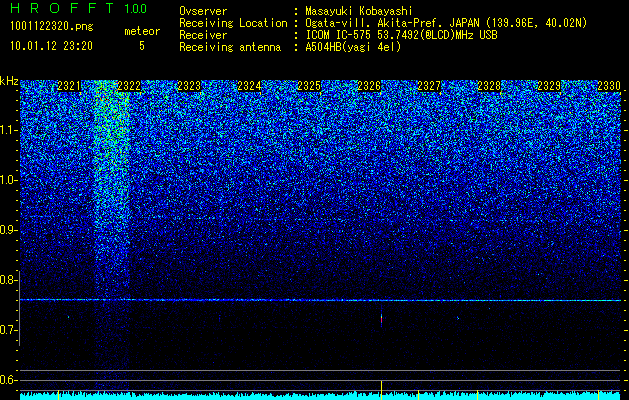Click the tall yellow meteor marker at 2326
The width and height of the screenshot is (629, 400).
pyautogui.click(x=381, y=388)
